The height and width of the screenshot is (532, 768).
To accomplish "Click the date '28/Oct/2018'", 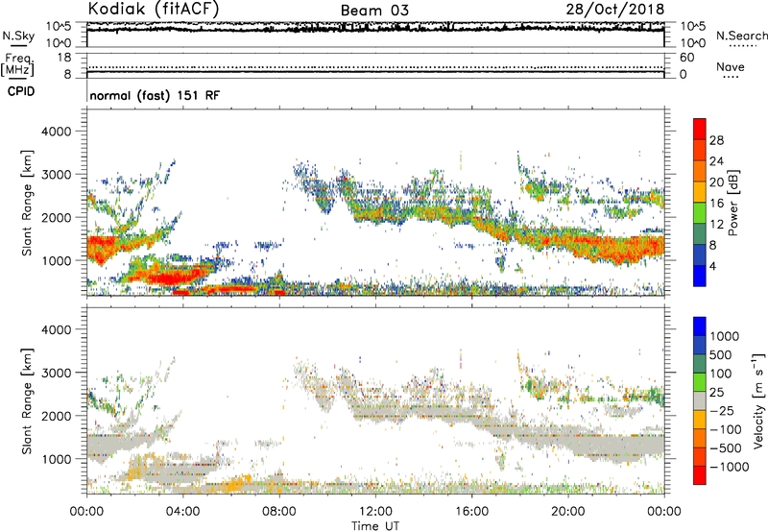I will click(615, 10).
